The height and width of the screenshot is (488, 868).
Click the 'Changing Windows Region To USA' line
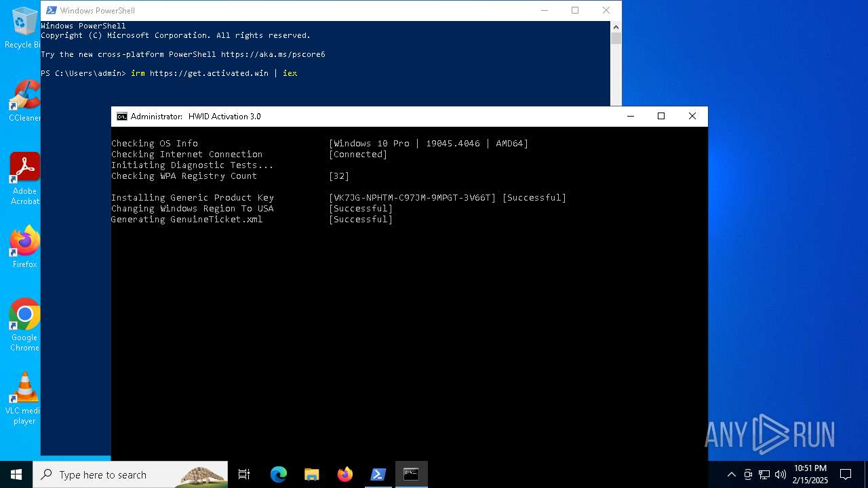(x=193, y=209)
